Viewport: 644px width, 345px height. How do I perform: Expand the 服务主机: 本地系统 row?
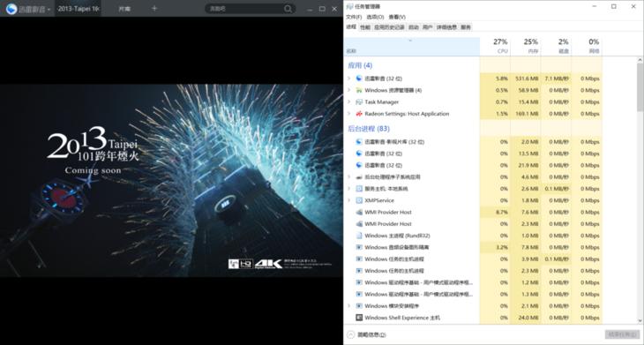click(x=349, y=189)
